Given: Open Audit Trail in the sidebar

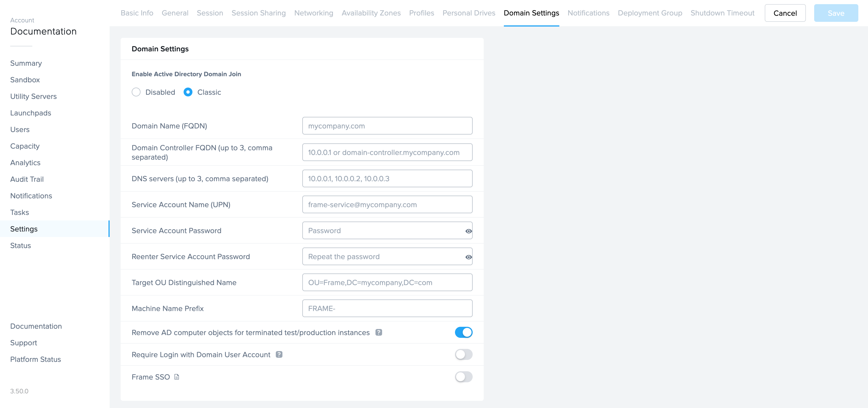Looking at the screenshot, I should pos(27,179).
